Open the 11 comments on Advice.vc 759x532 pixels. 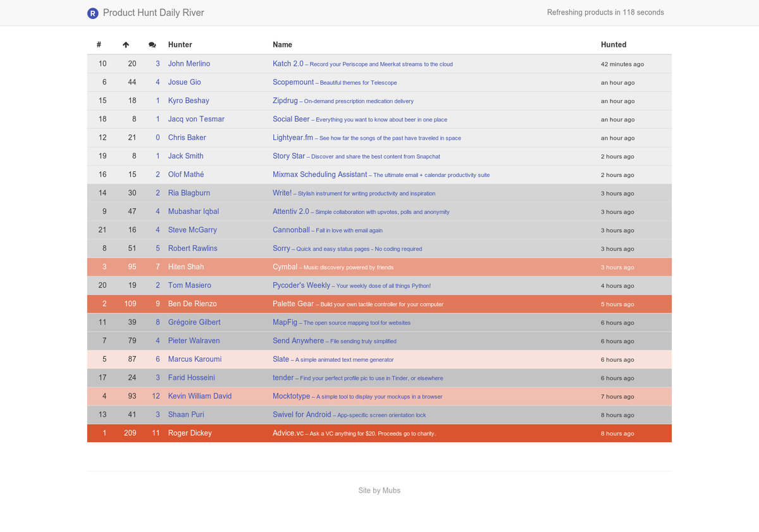click(156, 433)
